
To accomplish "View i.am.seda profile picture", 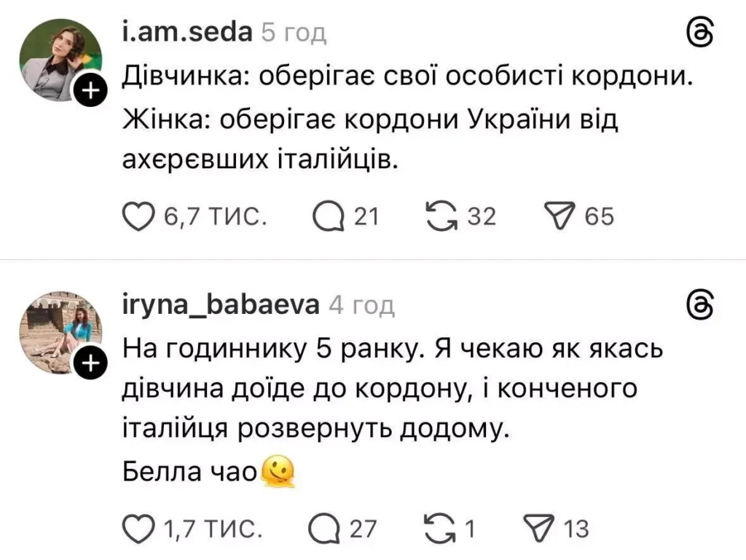I will [60, 60].
